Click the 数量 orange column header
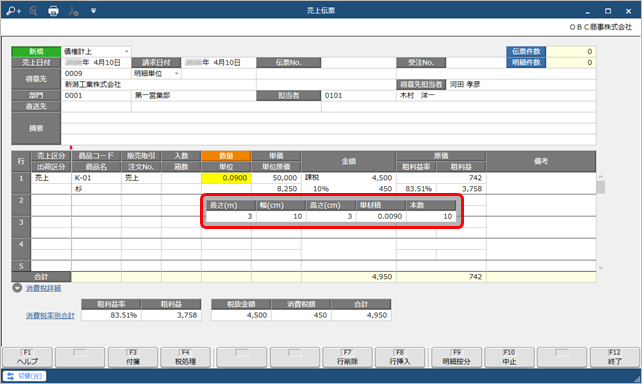 pyautogui.click(x=226, y=156)
